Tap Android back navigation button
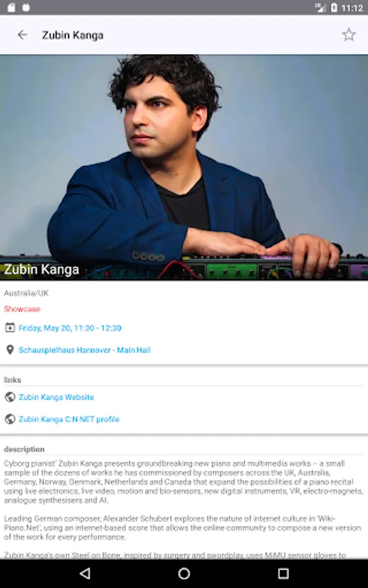368x588 pixels. (x=85, y=574)
